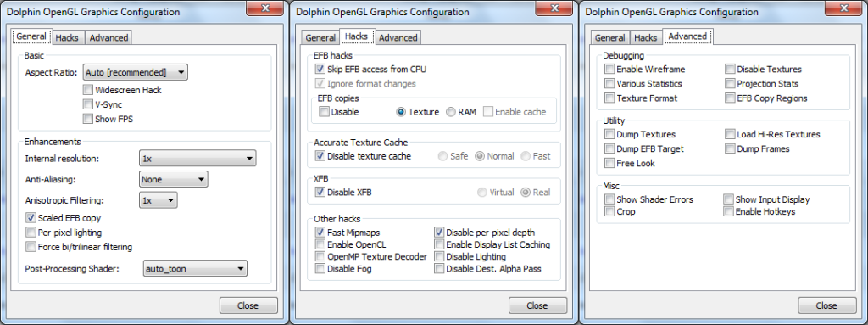This screenshot has height=325, width=868.
Task: Open Advanced tab in General window
Action: click(x=108, y=37)
